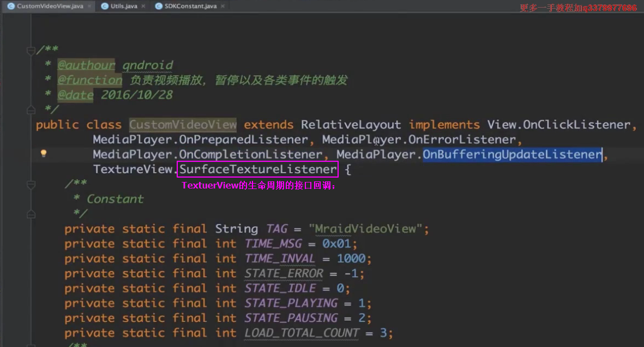Click the class icon on Utils.java tab
The height and width of the screenshot is (347, 644).
pyautogui.click(x=105, y=6)
